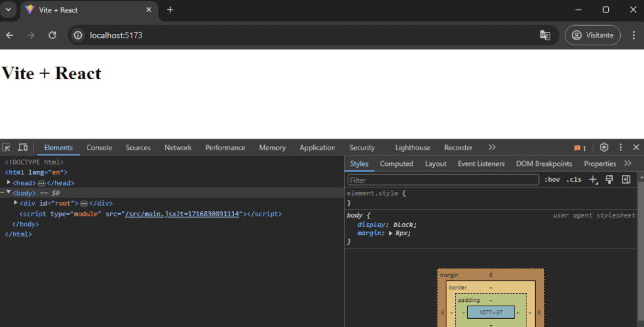Open the Properties tab
644x327 pixels.
click(599, 163)
